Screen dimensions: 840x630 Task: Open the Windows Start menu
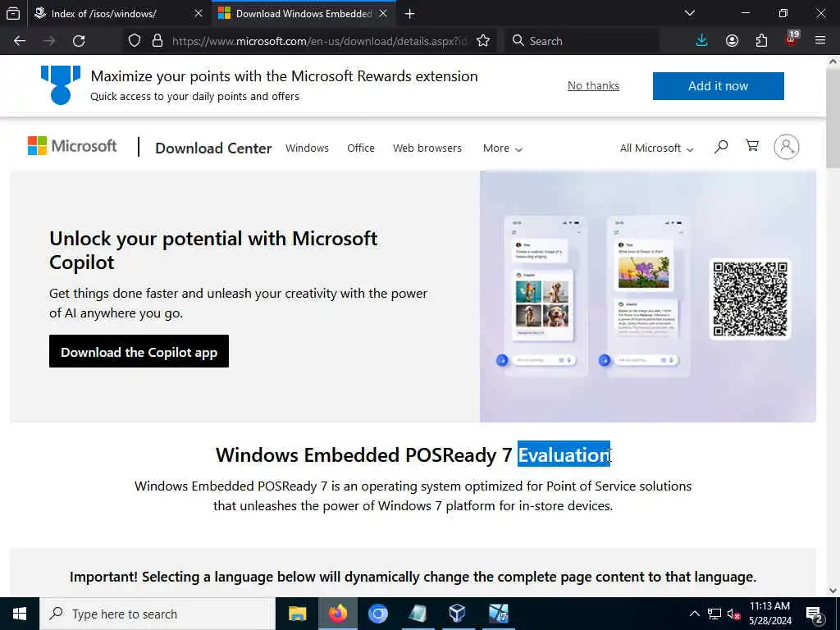click(20, 614)
